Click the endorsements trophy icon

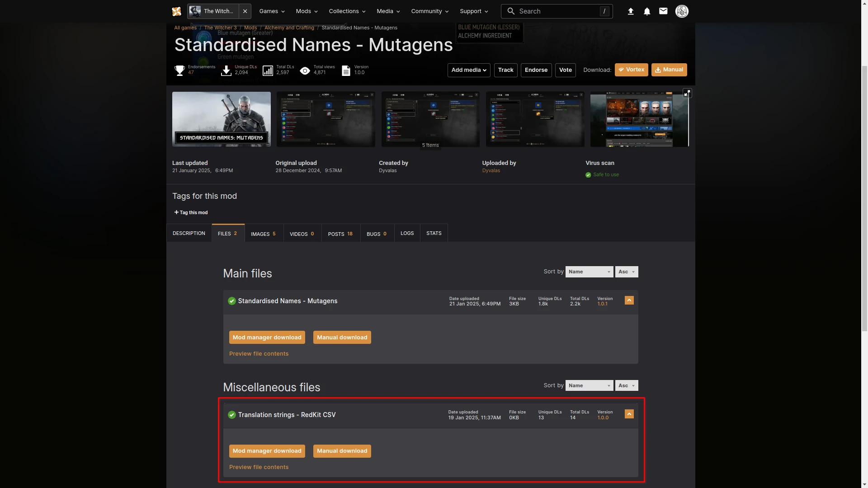pos(179,70)
